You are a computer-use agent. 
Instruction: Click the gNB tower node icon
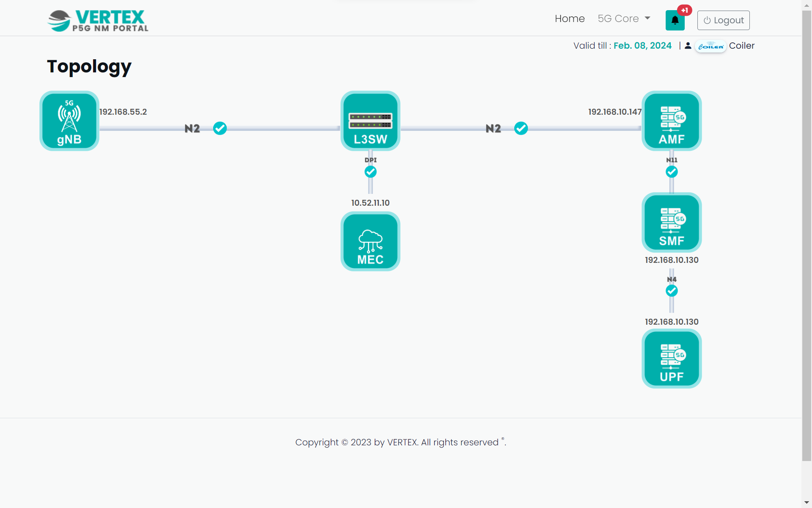pos(69,121)
